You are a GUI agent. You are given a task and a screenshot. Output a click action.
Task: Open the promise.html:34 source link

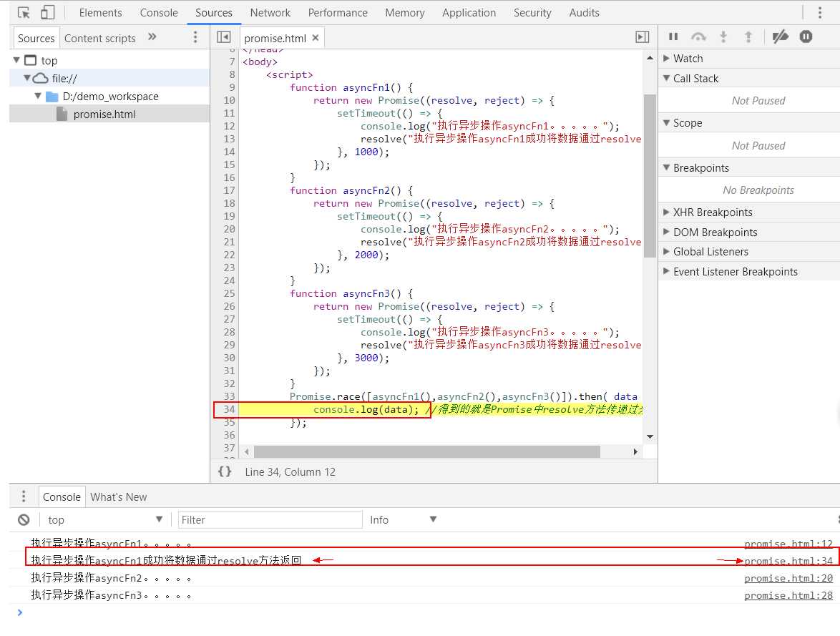tap(788, 560)
